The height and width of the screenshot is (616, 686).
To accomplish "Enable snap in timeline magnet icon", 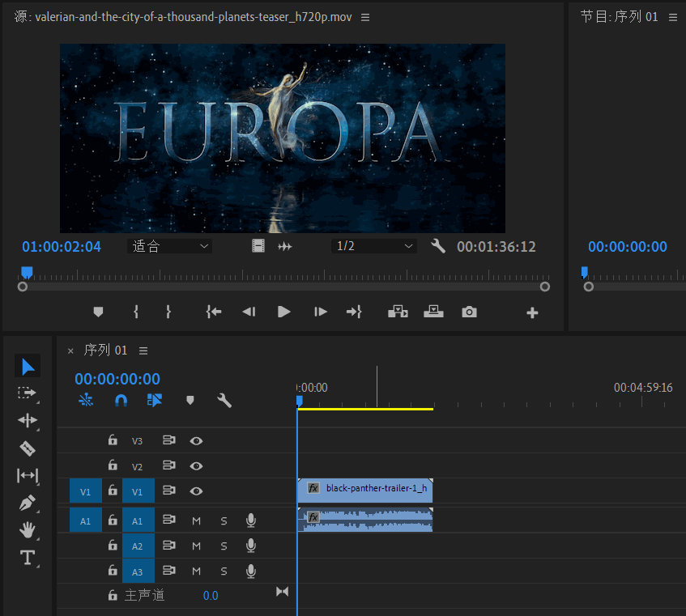I will tap(121, 400).
